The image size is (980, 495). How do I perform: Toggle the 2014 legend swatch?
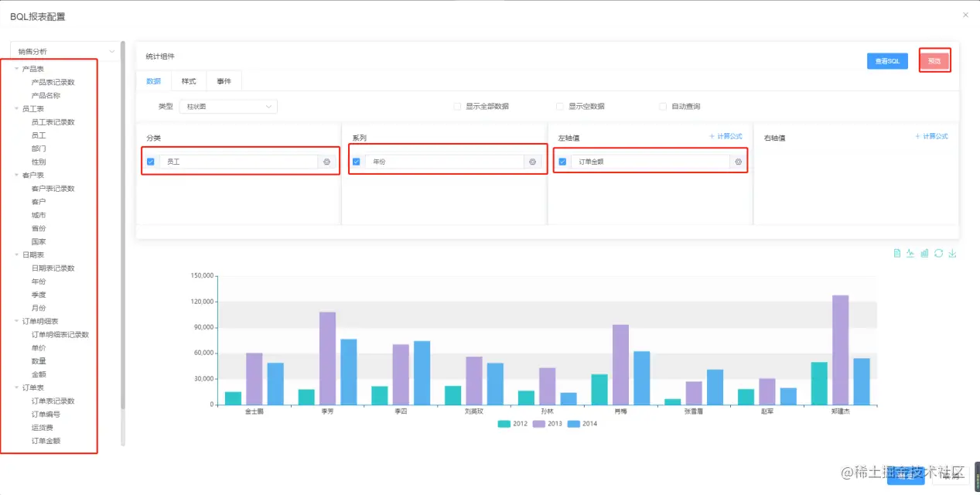tap(573, 424)
